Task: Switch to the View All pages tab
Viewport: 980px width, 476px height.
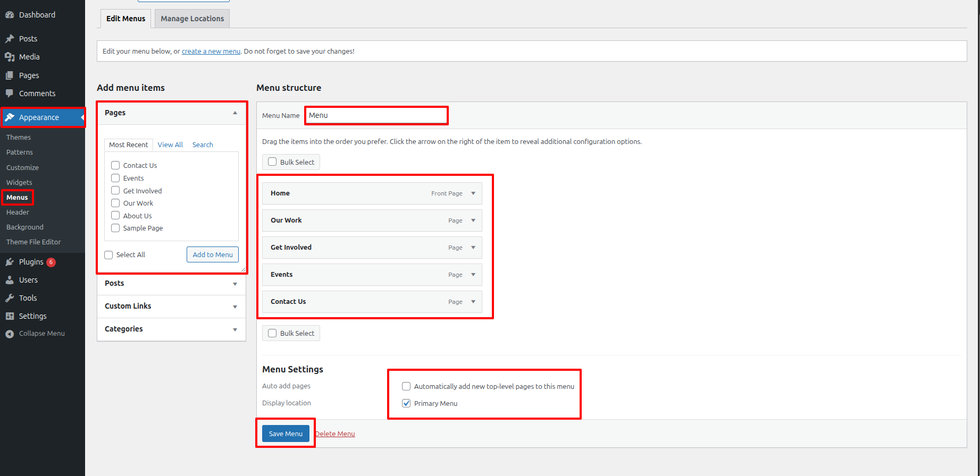Action: click(170, 144)
